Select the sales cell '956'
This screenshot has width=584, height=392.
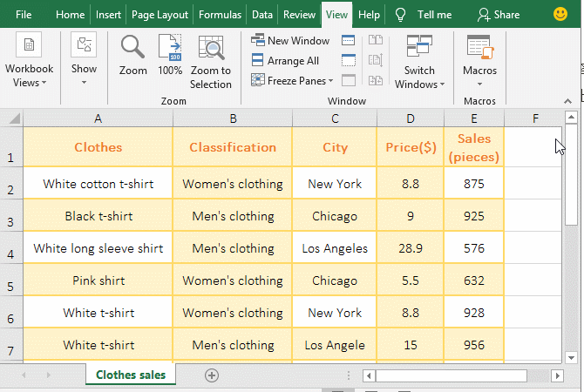(x=474, y=345)
